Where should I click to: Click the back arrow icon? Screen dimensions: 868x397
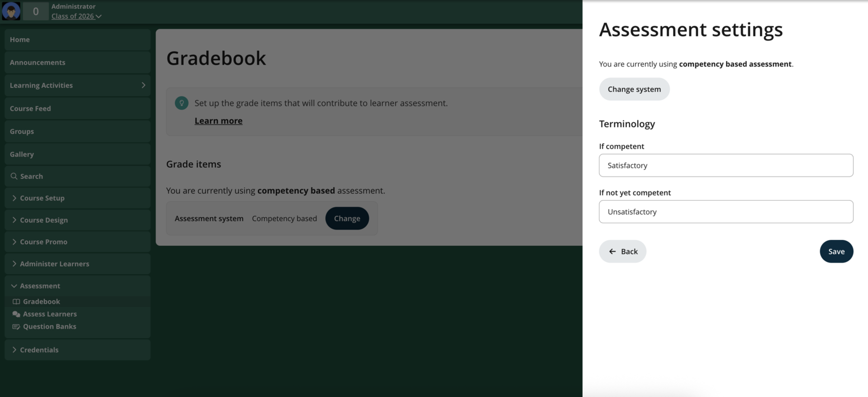point(613,252)
